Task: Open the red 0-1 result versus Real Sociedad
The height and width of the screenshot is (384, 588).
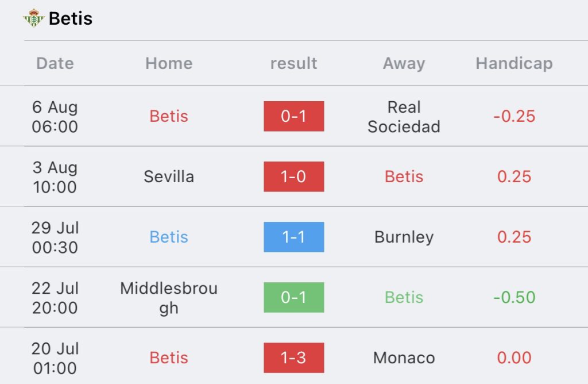Action: point(293,116)
